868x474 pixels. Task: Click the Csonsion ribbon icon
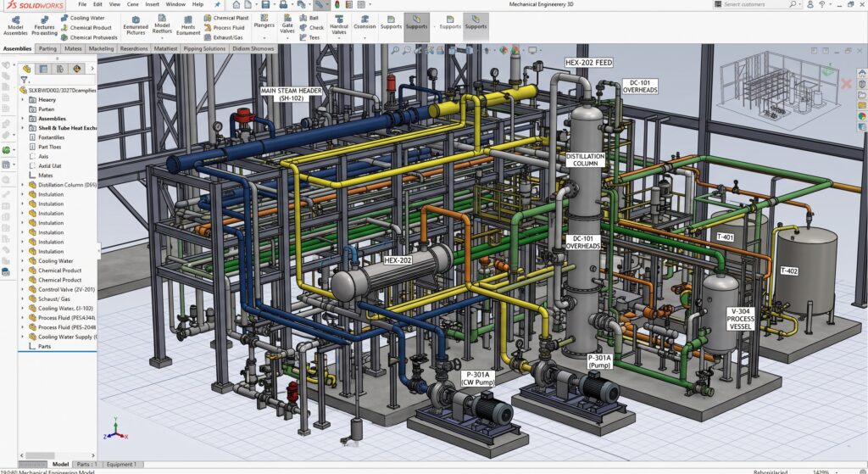[364, 22]
